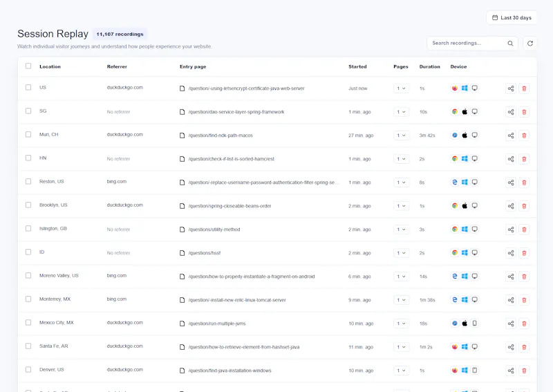The height and width of the screenshot is (392, 553).
Task: Delete the HN hamcrest recording
Action: coord(524,159)
